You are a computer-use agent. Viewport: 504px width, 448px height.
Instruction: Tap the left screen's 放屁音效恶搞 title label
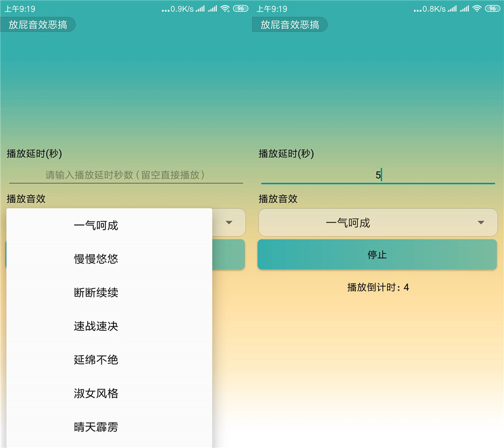pos(38,25)
